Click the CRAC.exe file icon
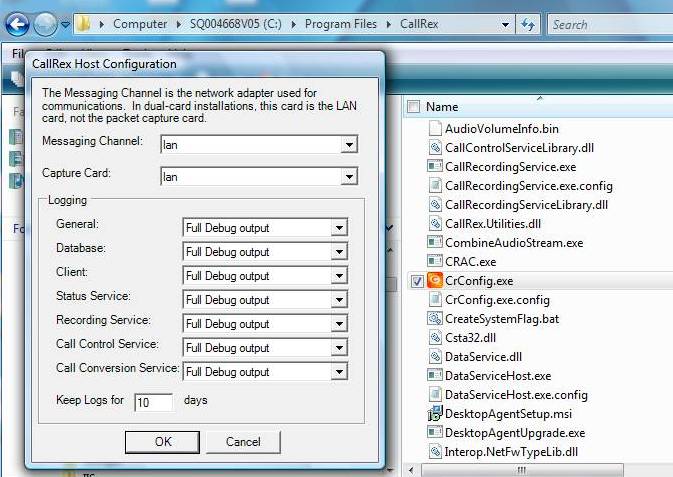 tap(435, 261)
